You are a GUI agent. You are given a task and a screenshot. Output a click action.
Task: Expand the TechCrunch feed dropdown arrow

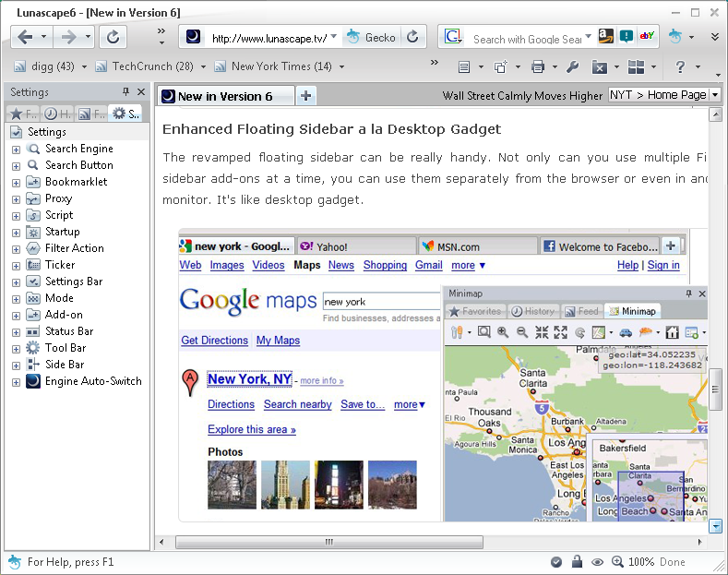pos(203,67)
